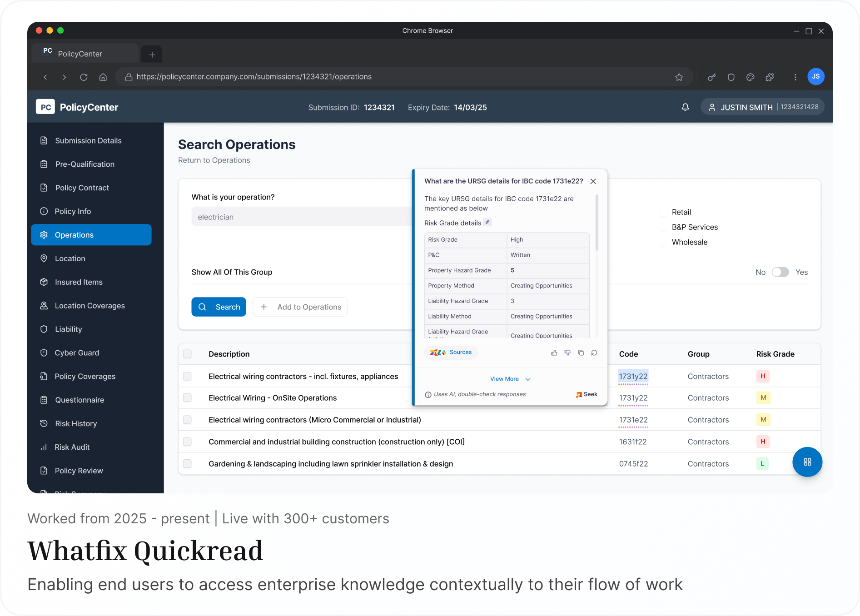Regenerate response with refresh icon
Screen dimensions: 860x616
(594, 353)
